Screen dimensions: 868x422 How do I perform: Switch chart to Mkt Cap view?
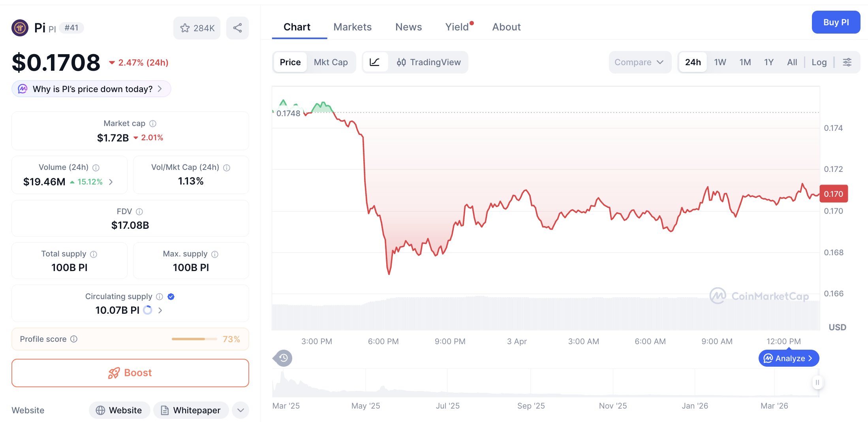pos(331,62)
